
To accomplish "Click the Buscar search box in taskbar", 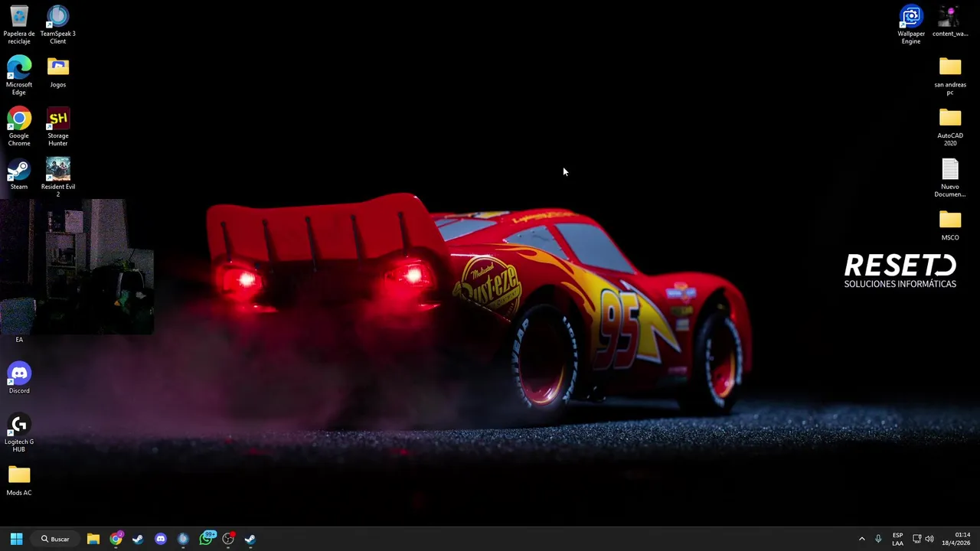I will pos(55,539).
